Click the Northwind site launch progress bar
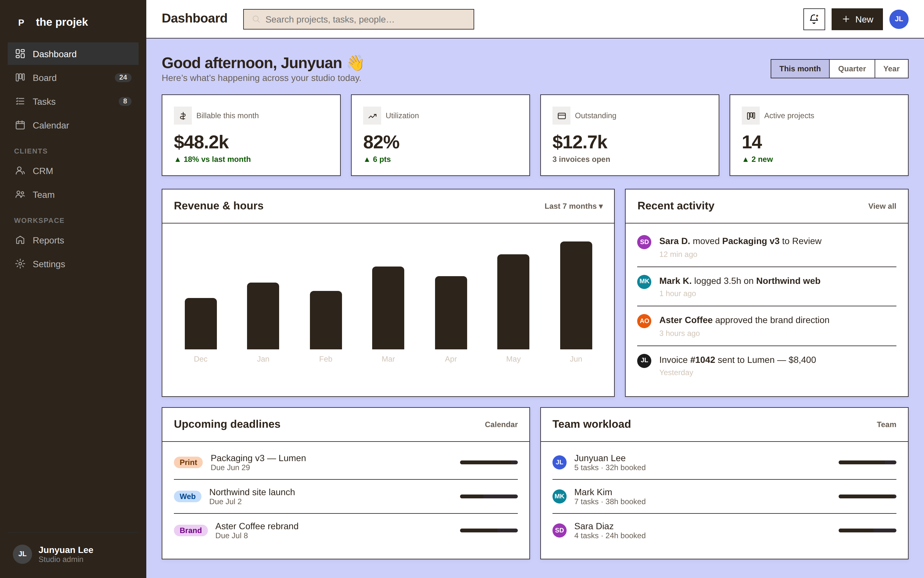This screenshot has width=924, height=578. click(x=489, y=496)
